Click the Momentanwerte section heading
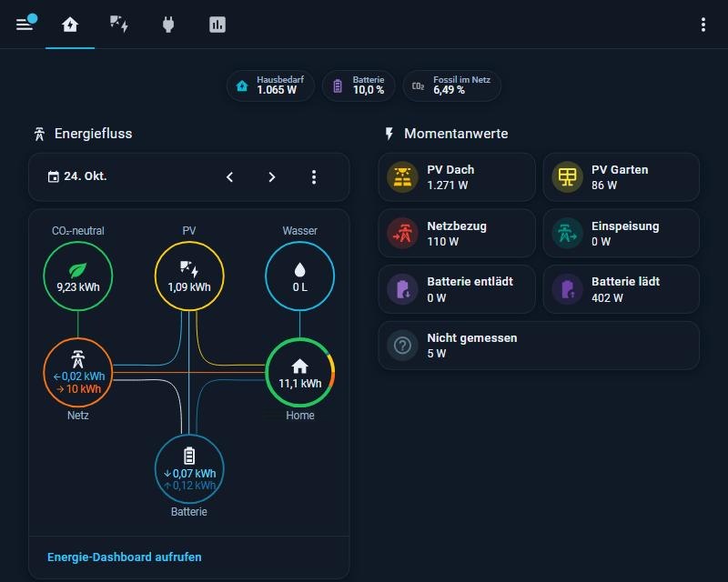 click(x=456, y=134)
